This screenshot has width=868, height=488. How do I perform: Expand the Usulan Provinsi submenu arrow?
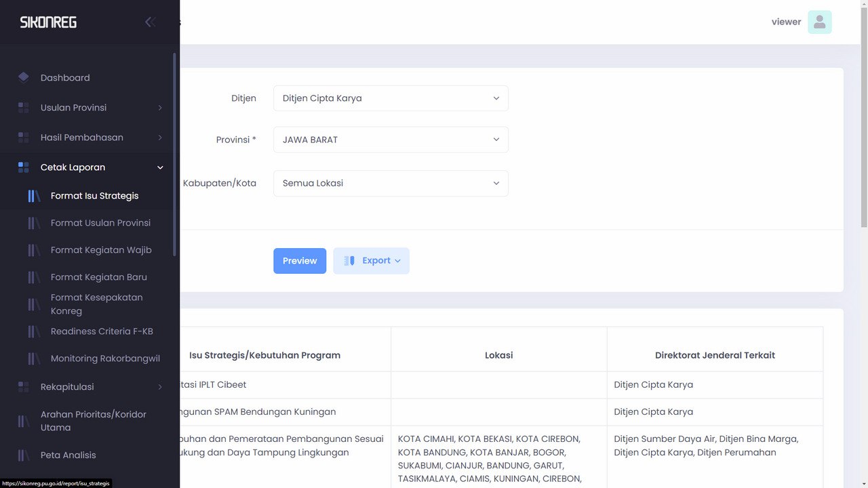pos(160,108)
